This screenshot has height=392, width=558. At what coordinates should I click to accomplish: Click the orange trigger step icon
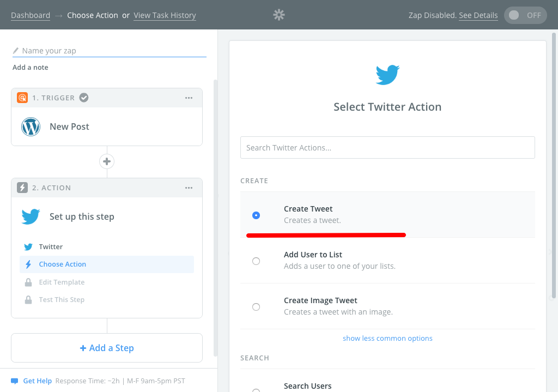pos(22,98)
